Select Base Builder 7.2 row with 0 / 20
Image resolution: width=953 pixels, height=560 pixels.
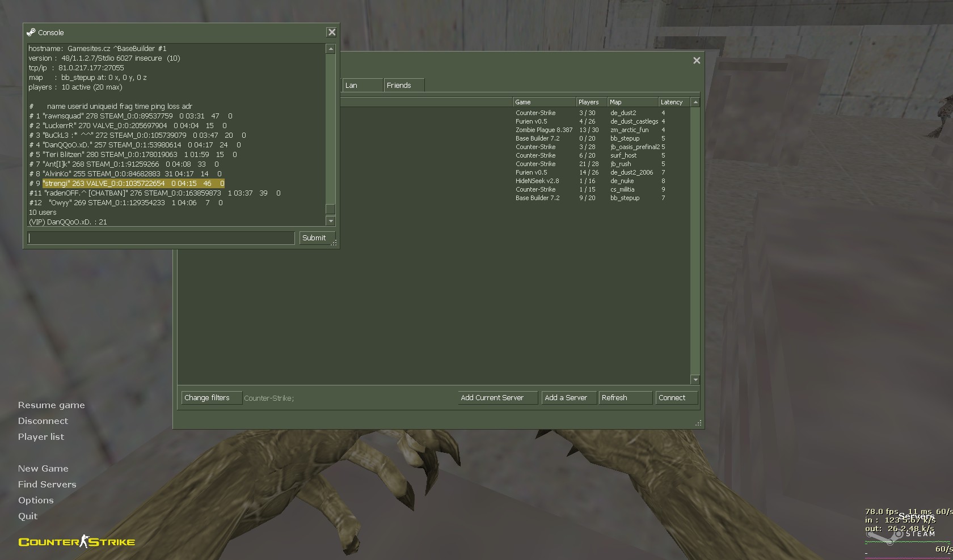434,138
